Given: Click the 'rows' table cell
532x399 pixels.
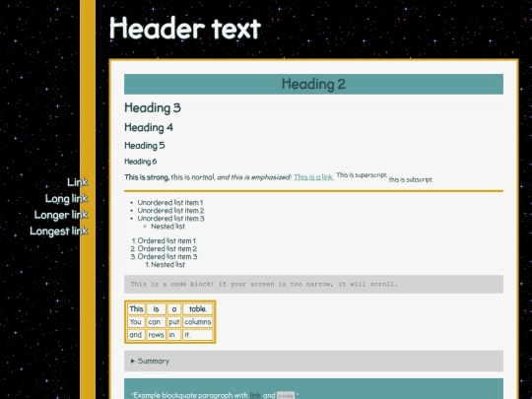Looking at the screenshot, I should point(156,335).
